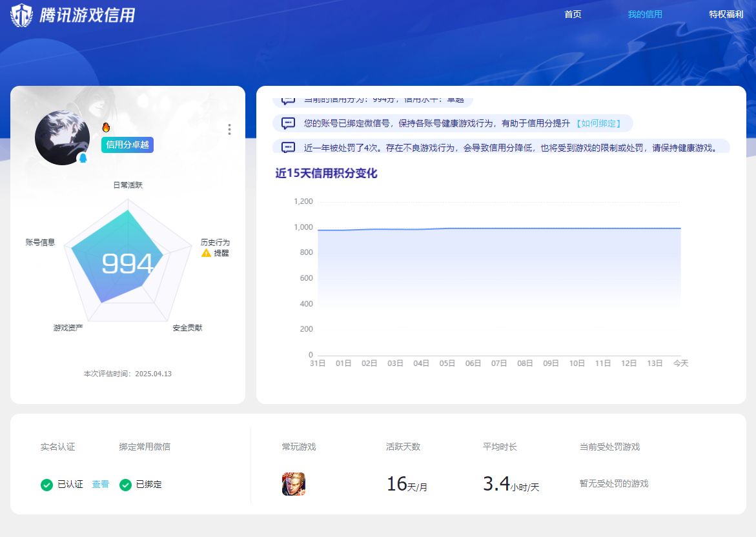Open the three-dot more options menu
The height and width of the screenshot is (537, 756).
coord(229,129)
